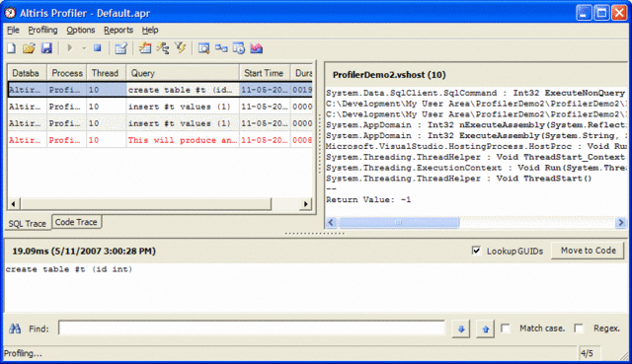This screenshot has height=364, width=632.
Task: Switch to the Code Trace tab
Action: [x=76, y=222]
